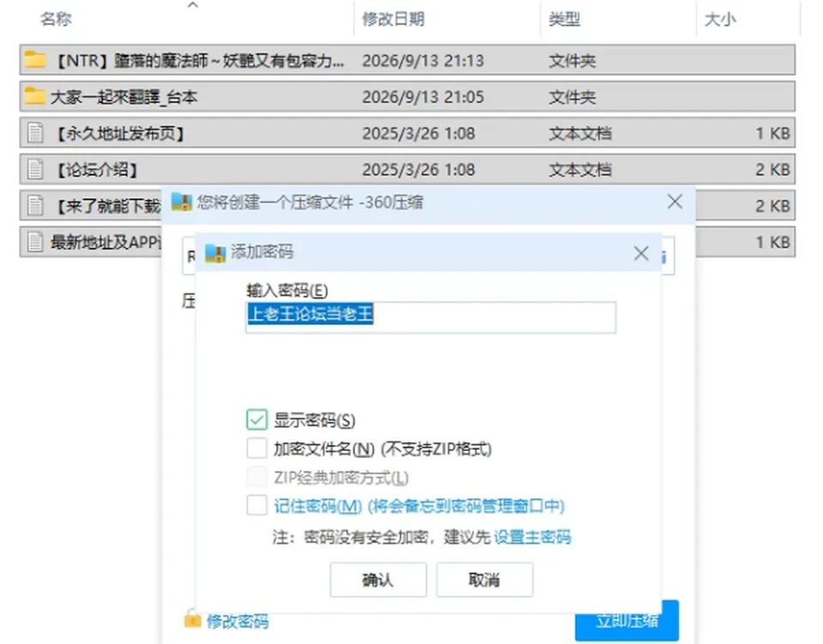
Task: Click the folder icon beside 大家一起來翻譯_台本
Action: pos(34,96)
